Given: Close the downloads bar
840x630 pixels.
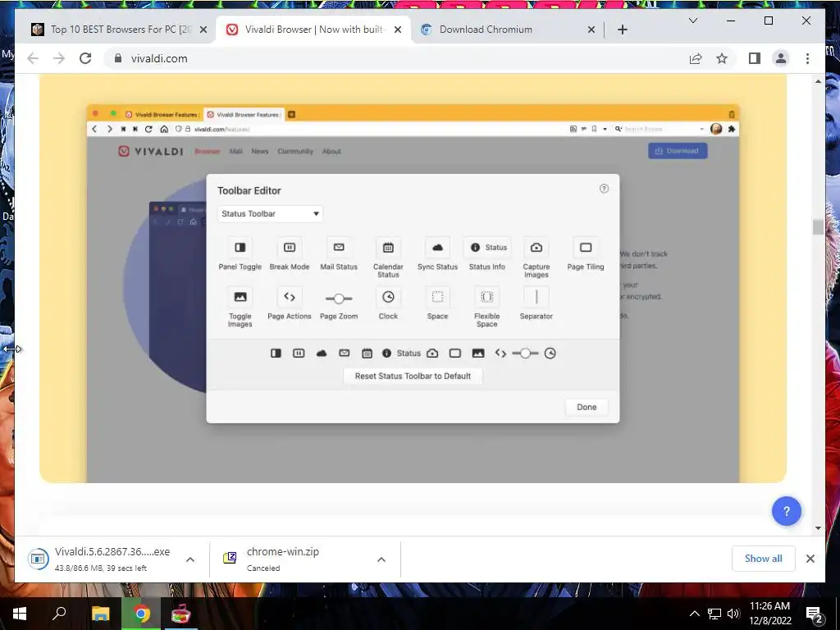Looking at the screenshot, I should coord(810,559).
